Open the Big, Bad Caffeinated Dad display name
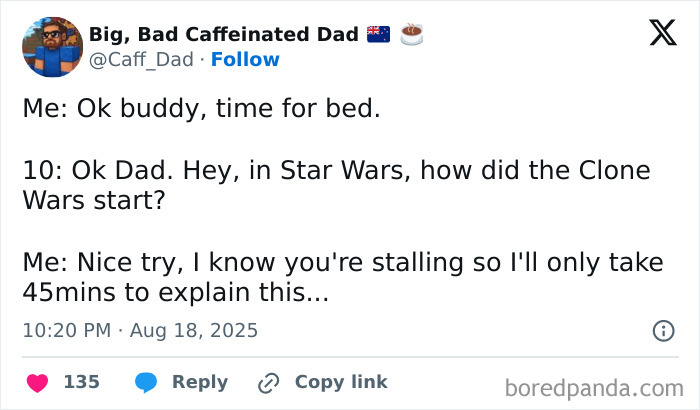Screen dimensions: 700x410 [x=223, y=34]
